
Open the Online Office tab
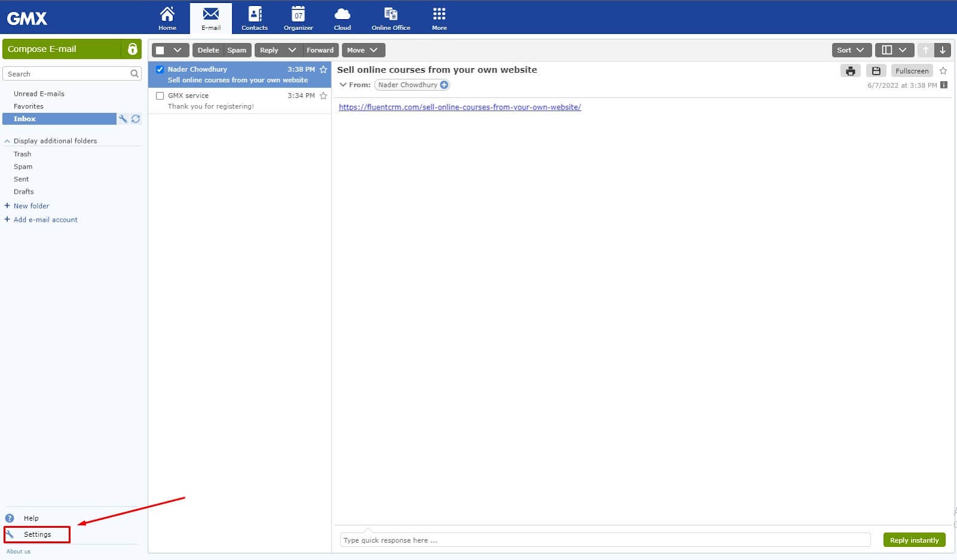pos(391,18)
